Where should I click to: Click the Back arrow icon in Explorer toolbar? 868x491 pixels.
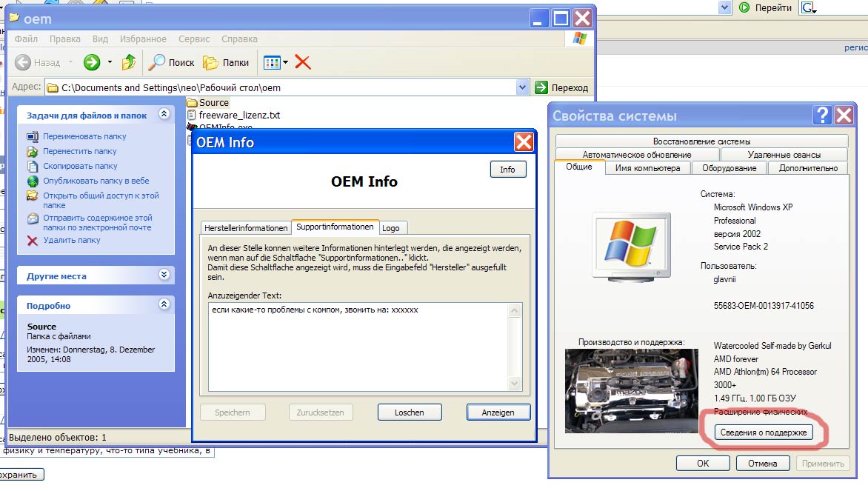coord(23,62)
